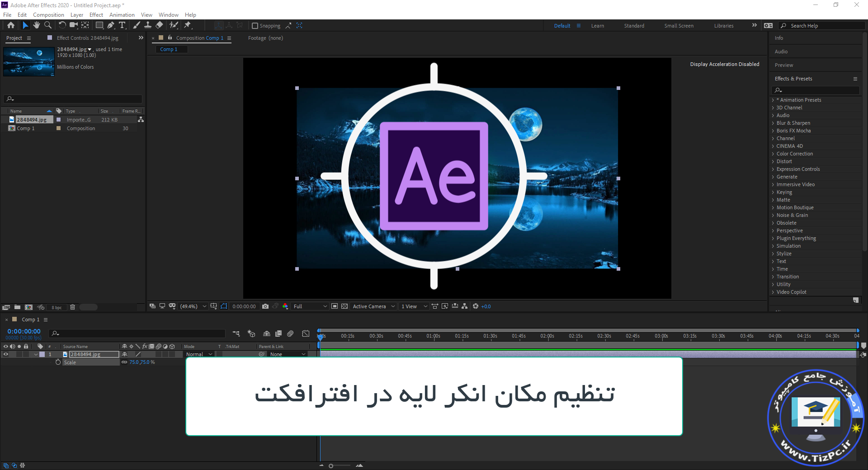Image resolution: width=868 pixels, height=470 pixels.
Task: Take a snapshot with the camera icon
Action: pyautogui.click(x=265, y=306)
